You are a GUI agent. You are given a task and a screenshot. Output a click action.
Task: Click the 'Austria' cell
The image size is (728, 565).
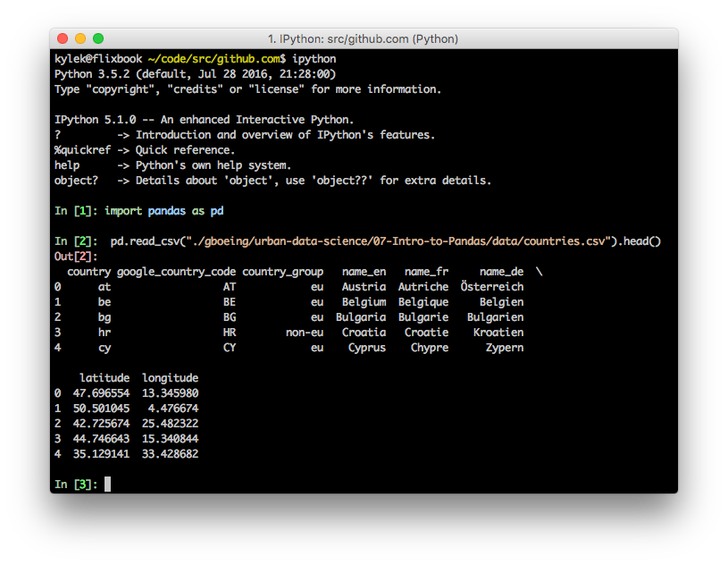tap(364, 287)
